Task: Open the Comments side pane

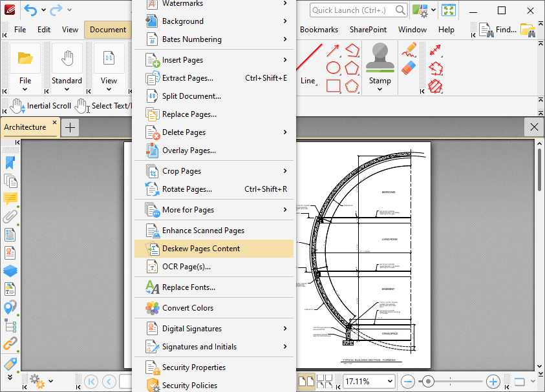Action: [x=10, y=199]
